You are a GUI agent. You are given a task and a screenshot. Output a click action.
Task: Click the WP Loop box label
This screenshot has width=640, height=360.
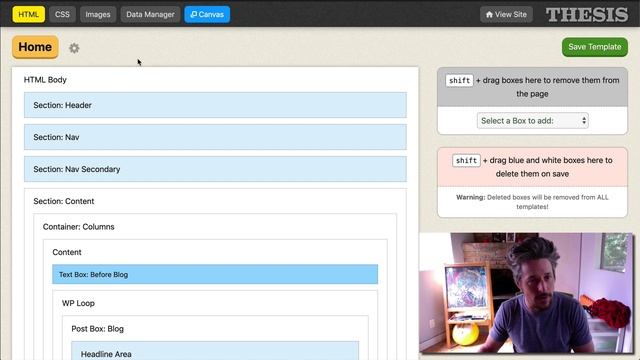pyautogui.click(x=78, y=303)
